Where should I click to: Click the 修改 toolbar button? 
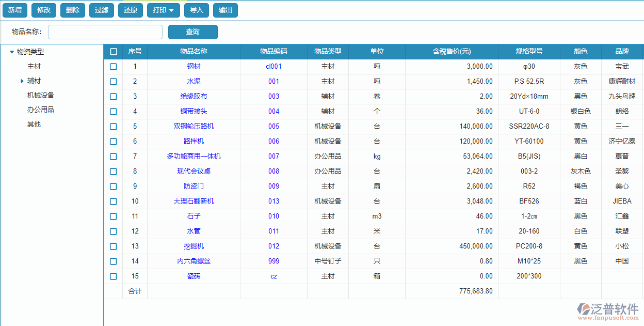coord(44,10)
